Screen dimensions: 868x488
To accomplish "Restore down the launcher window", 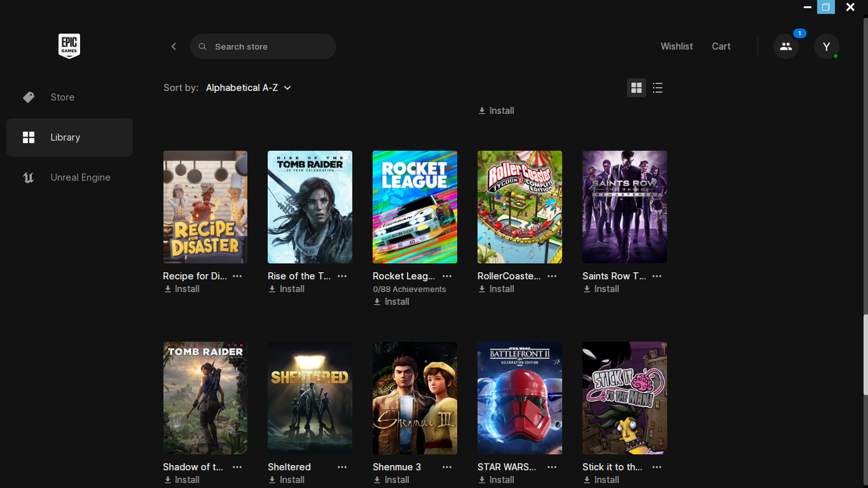I will 826,7.
